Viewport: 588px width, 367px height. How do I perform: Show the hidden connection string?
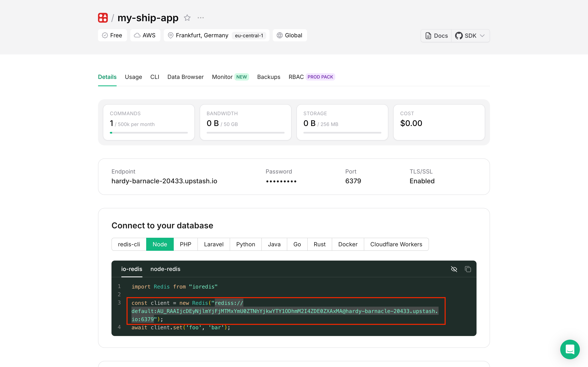click(x=454, y=269)
